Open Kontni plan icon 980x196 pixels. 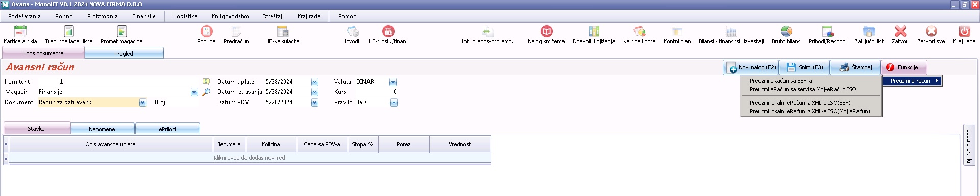pyautogui.click(x=677, y=32)
